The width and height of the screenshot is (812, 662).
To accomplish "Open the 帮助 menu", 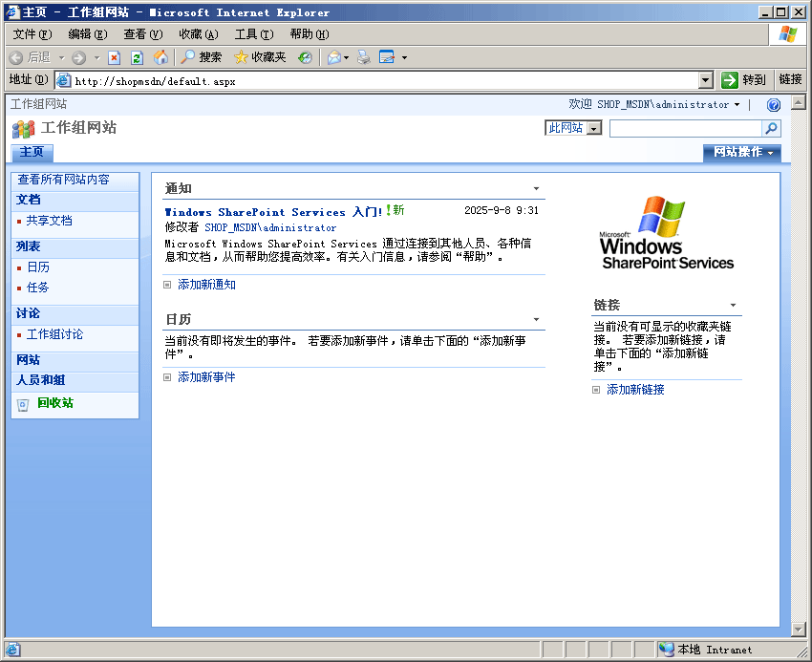I will (x=310, y=34).
